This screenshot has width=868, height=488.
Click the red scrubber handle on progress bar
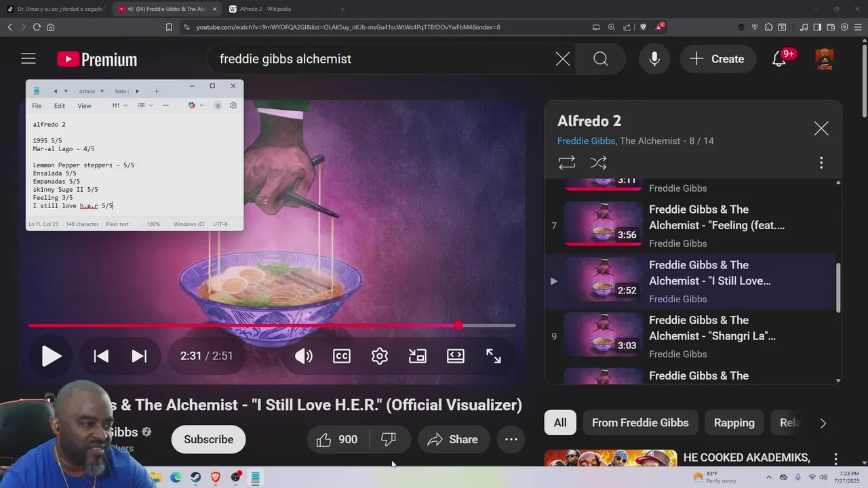pyautogui.click(x=458, y=326)
